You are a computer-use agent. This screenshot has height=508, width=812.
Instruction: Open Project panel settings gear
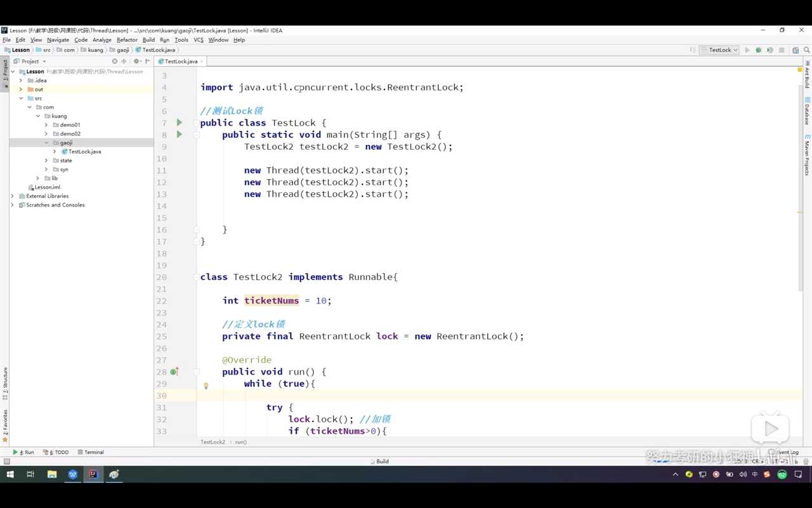click(x=136, y=62)
